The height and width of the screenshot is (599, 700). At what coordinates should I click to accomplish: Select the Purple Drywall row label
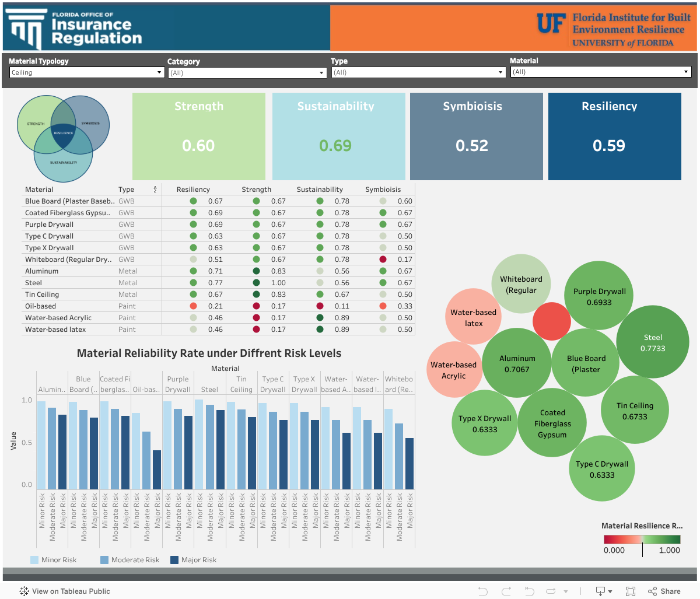pos(50,225)
